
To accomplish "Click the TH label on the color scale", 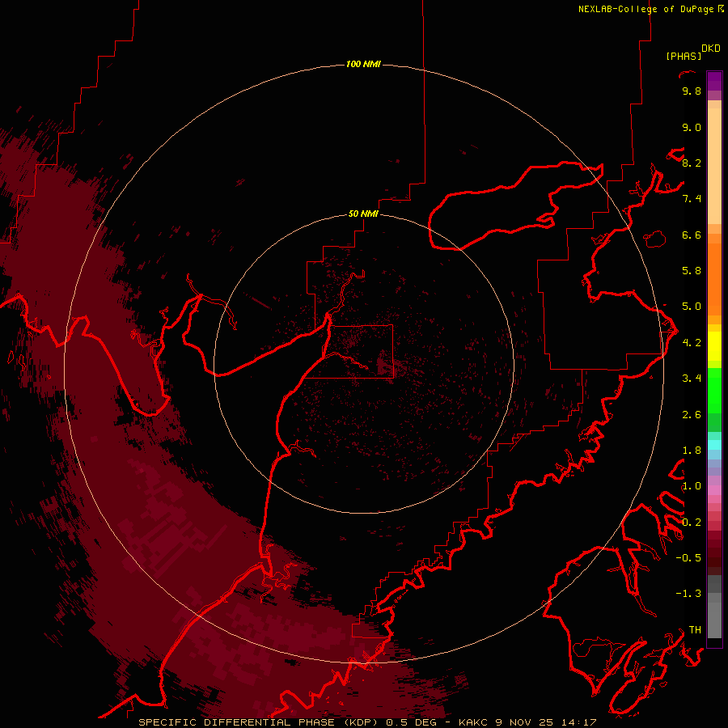I will pyautogui.click(x=695, y=629).
